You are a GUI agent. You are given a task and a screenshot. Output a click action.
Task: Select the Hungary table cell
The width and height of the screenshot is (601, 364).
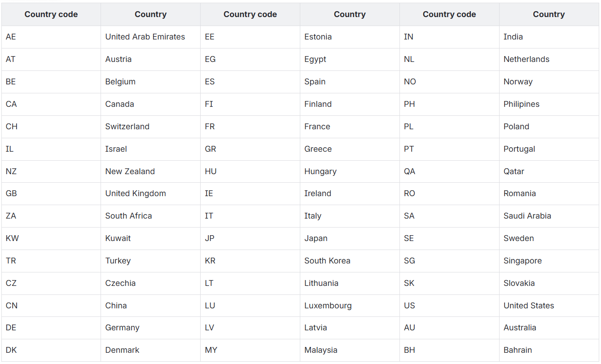320,171
